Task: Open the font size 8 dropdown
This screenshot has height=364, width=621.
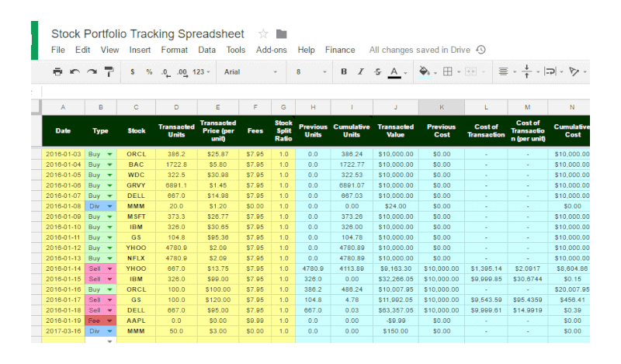Action: (x=311, y=71)
